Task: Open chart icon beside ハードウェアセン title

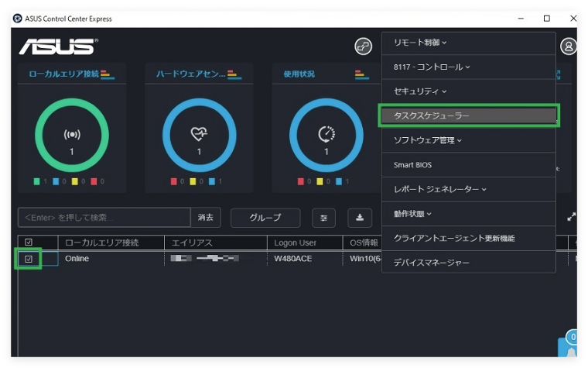Action: 234,74
